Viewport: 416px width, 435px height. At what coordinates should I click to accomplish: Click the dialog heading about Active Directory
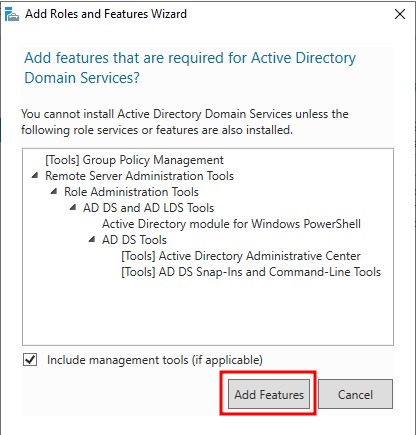190,68
